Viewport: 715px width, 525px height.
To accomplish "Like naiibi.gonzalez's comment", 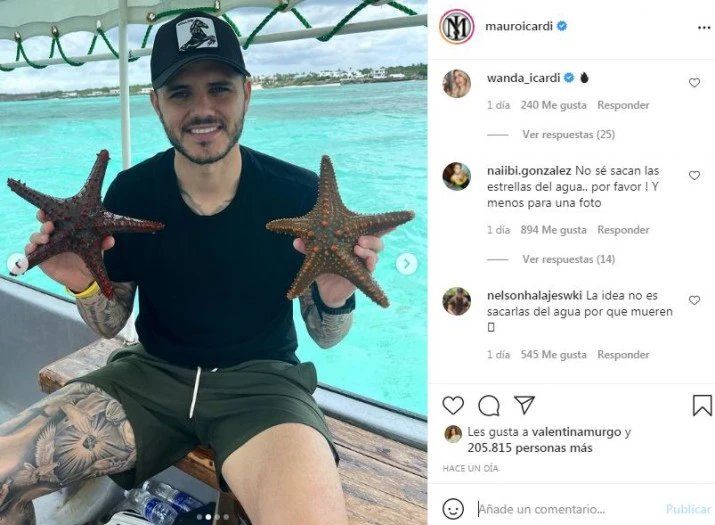I will click(x=694, y=175).
